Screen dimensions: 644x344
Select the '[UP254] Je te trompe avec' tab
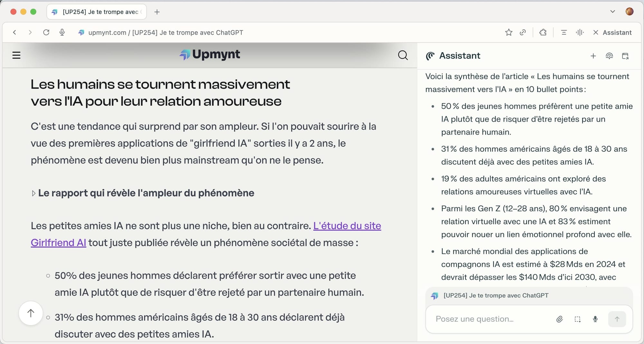coord(97,12)
